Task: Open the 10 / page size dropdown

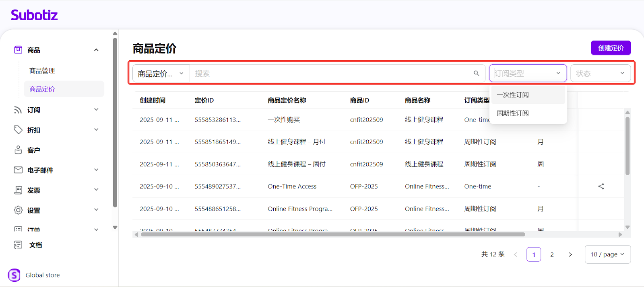Action: (x=607, y=254)
